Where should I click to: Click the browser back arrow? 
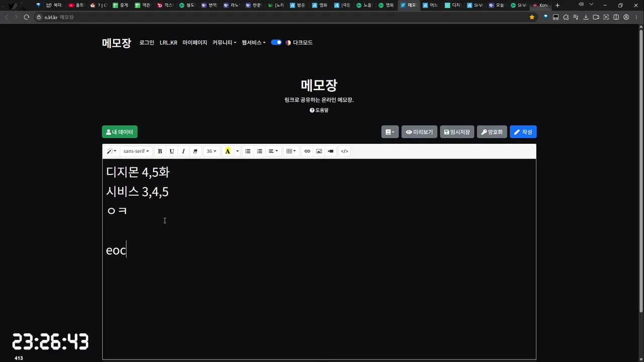click(x=7, y=17)
